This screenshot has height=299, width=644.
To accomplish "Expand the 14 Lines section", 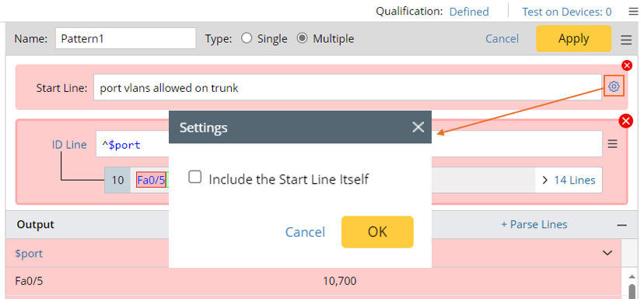I will pos(569,180).
